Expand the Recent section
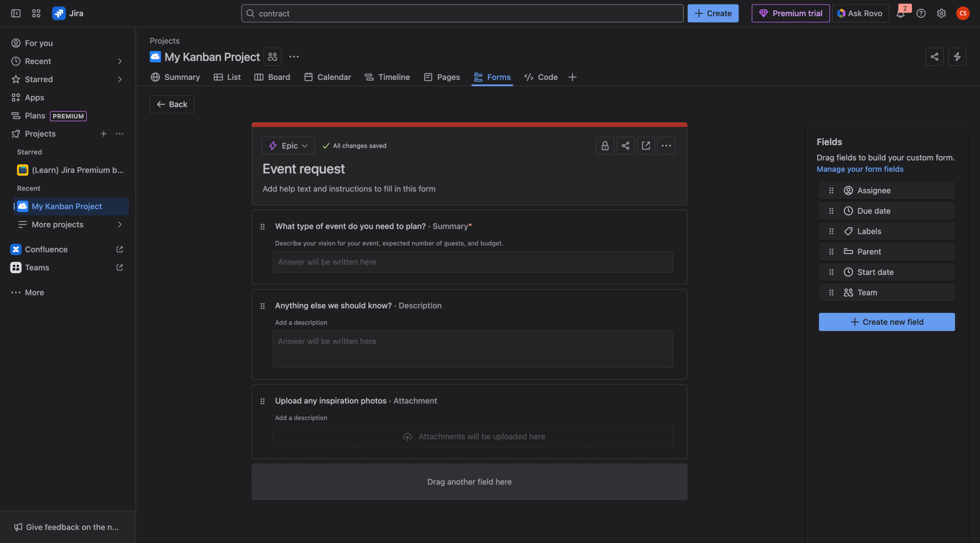 click(x=119, y=61)
